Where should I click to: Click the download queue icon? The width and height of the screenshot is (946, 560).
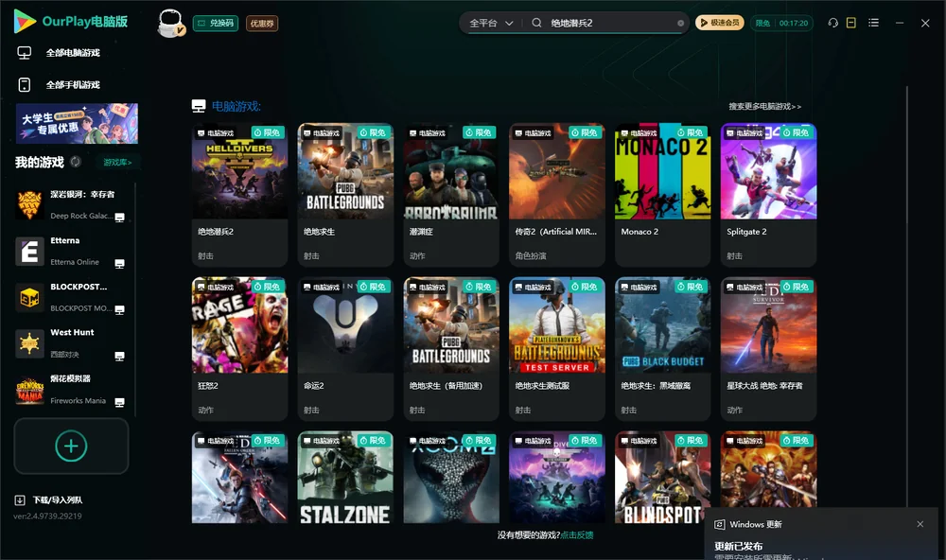[x=19, y=499]
